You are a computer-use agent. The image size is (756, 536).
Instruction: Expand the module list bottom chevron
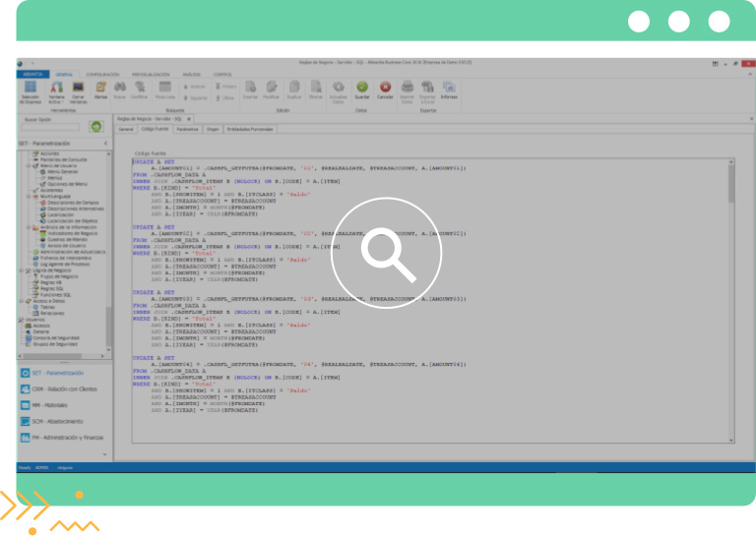pyautogui.click(x=104, y=454)
